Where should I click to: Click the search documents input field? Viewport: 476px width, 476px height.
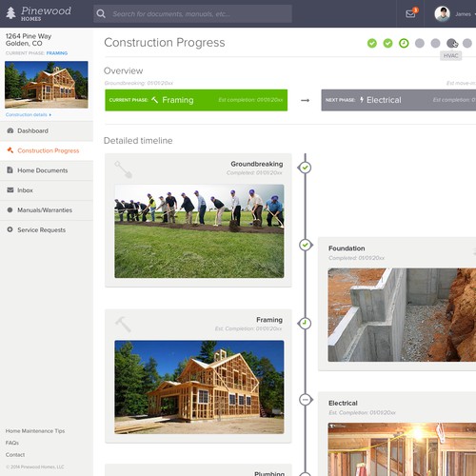click(192, 13)
